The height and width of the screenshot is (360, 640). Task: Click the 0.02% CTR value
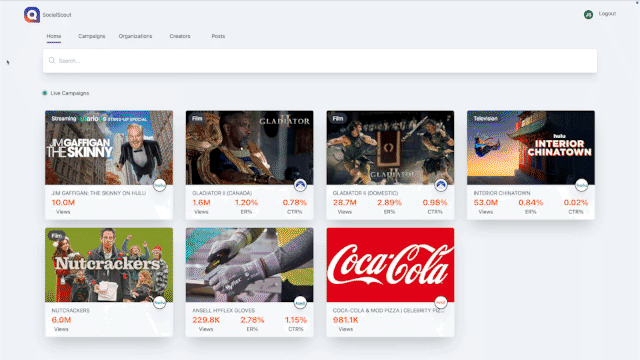click(x=576, y=202)
